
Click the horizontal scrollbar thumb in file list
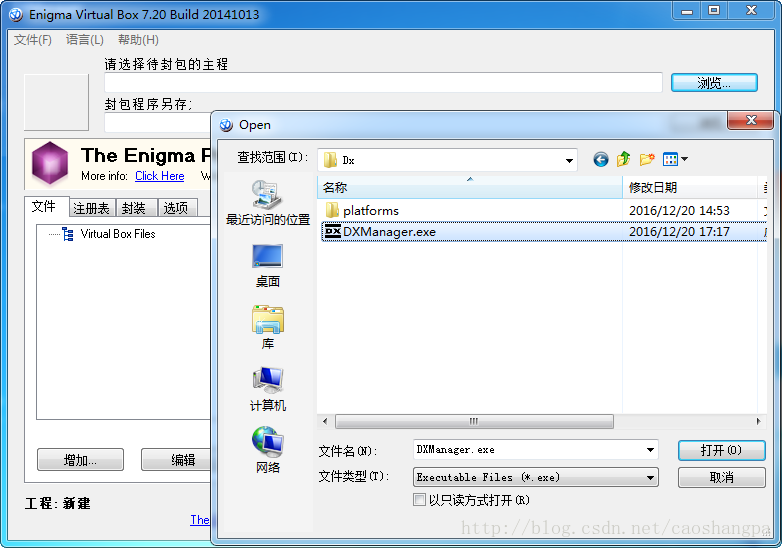pyautogui.click(x=474, y=421)
